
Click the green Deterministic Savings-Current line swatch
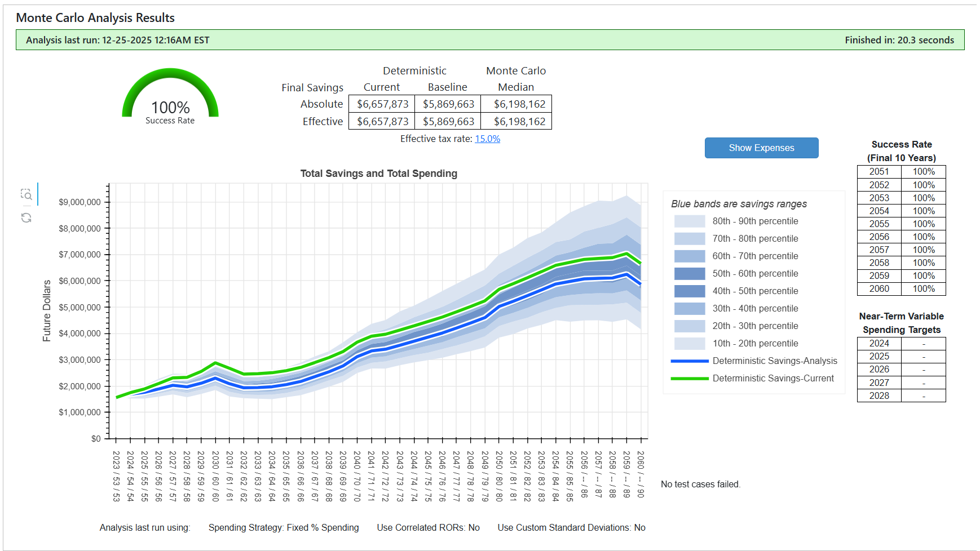pyautogui.click(x=689, y=379)
